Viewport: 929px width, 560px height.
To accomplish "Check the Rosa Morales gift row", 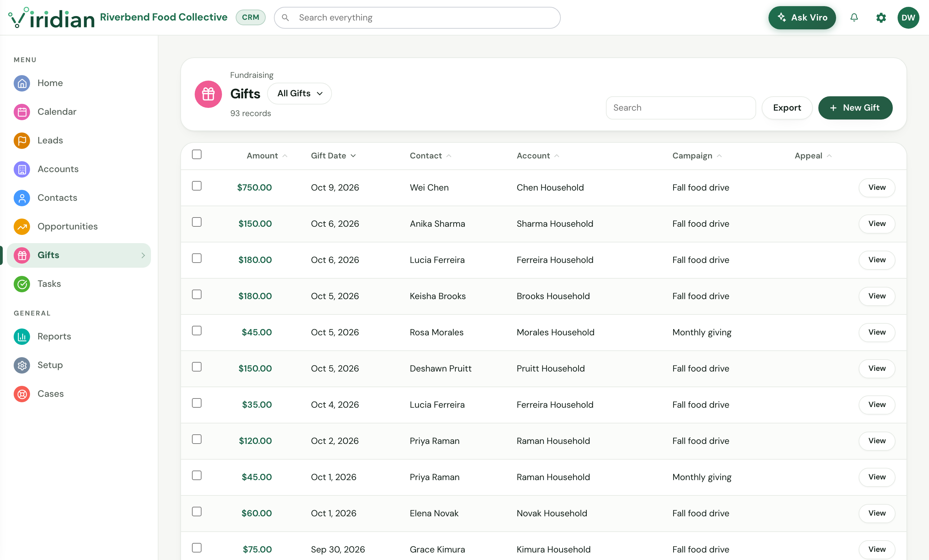I will tap(197, 331).
